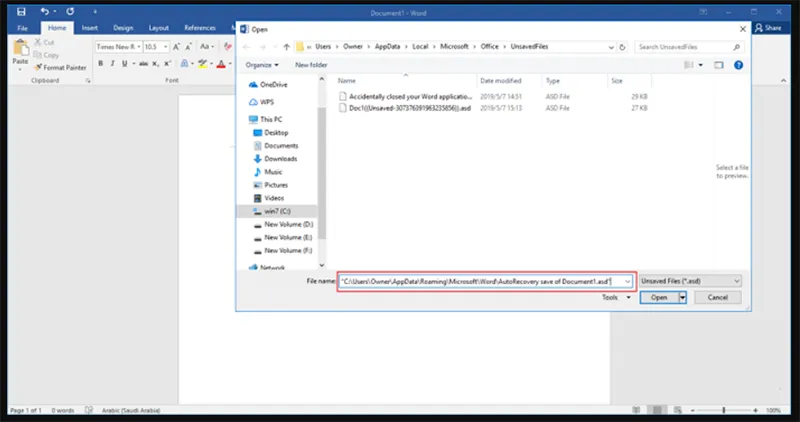800x422 pixels.
Task: Toggle the preview pane icon
Action: 719,65
